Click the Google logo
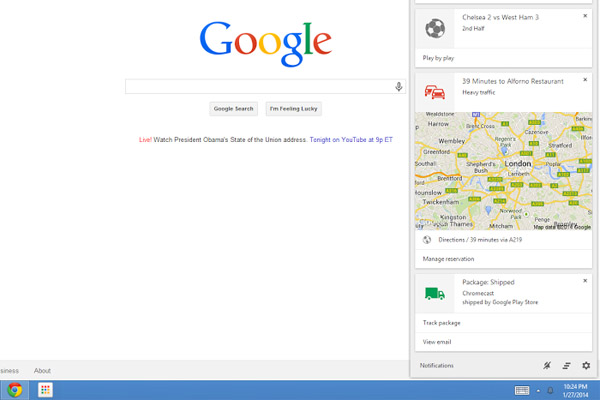Viewport: 600px width, 400px height. coord(266,43)
